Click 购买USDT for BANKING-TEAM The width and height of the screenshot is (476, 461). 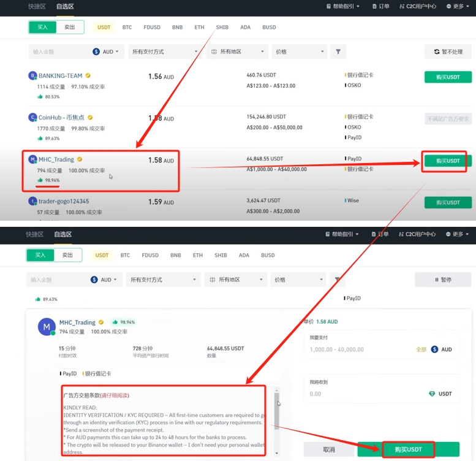coord(448,77)
